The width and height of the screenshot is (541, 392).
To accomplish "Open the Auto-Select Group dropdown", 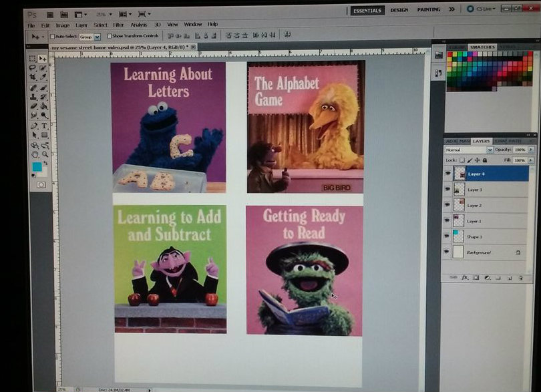I will pyautogui.click(x=98, y=37).
